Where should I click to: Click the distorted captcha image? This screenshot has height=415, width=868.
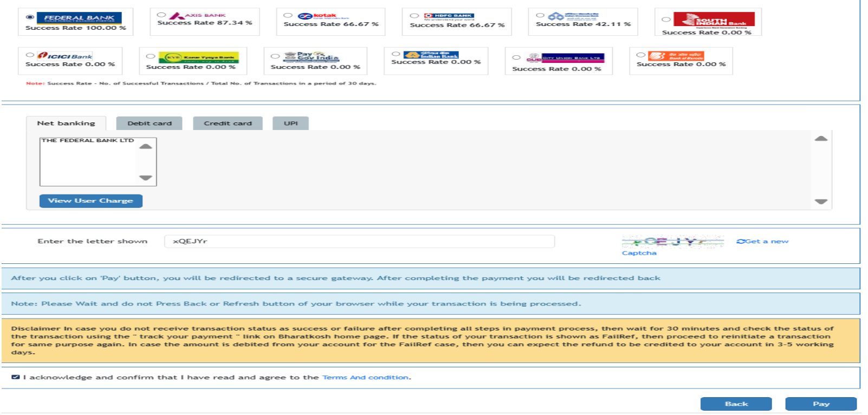point(673,242)
